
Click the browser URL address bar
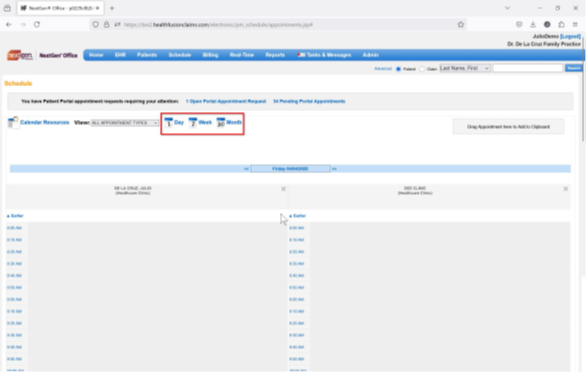coord(277,25)
